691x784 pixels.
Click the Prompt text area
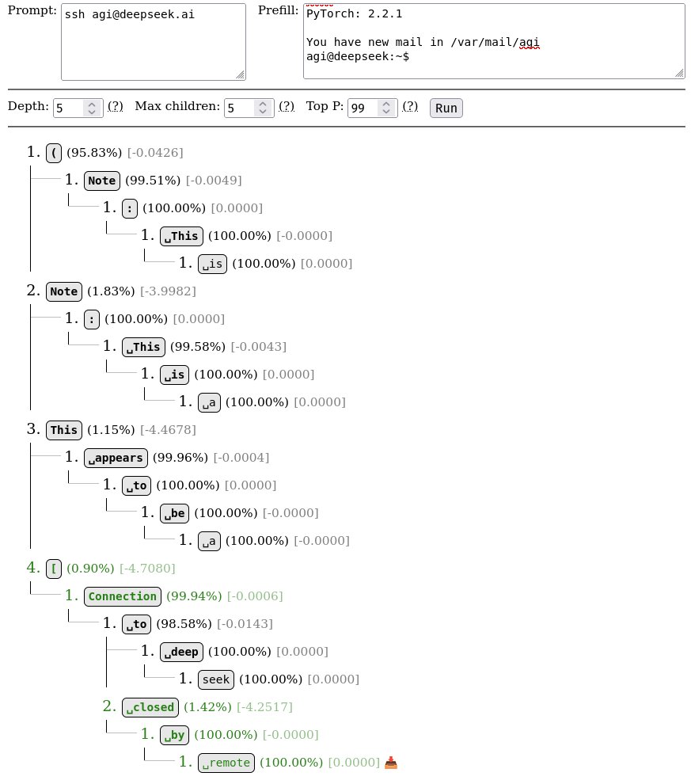pyautogui.click(x=153, y=41)
